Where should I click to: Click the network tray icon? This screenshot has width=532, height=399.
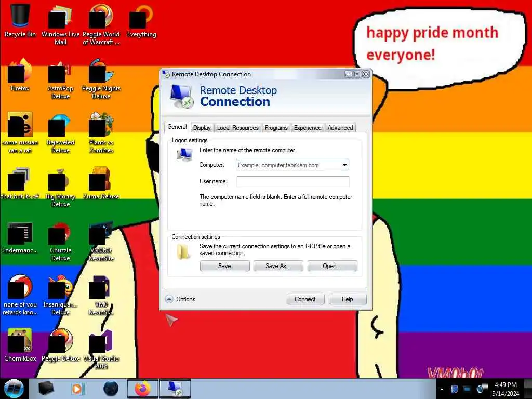tap(467, 389)
